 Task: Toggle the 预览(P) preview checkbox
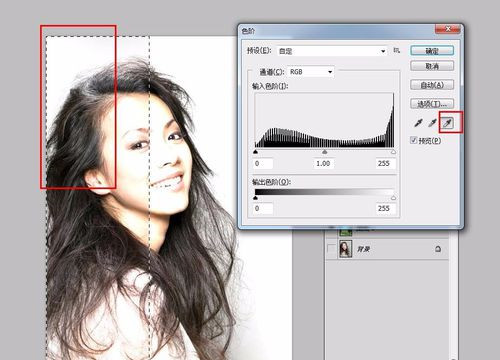(x=414, y=140)
